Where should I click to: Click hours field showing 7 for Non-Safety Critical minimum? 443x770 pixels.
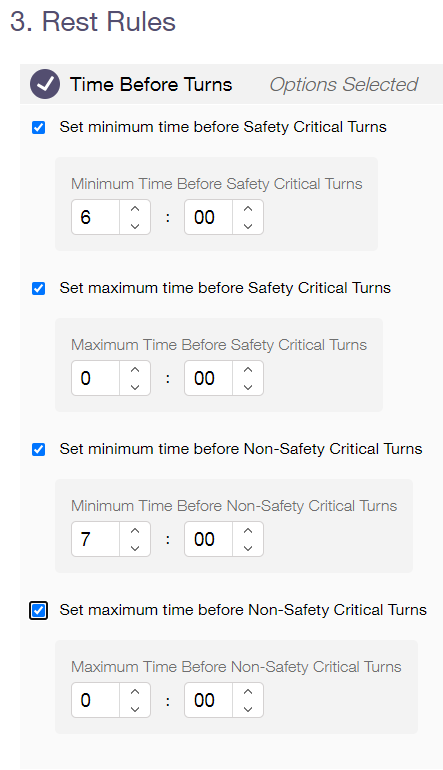point(96,539)
